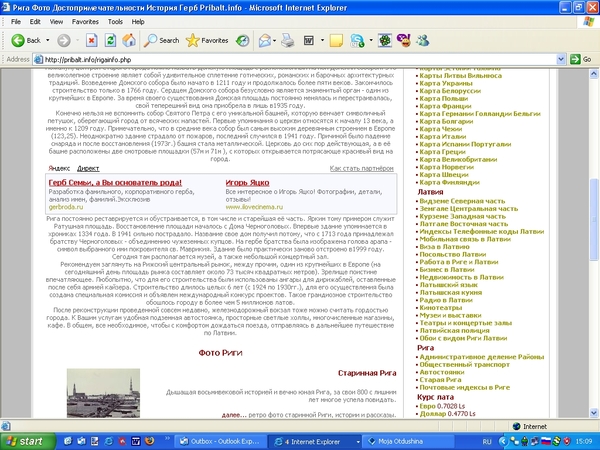Expand the Skype button dropdown arrow
Viewport: 600px width, 450px height.
(x=371, y=40)
